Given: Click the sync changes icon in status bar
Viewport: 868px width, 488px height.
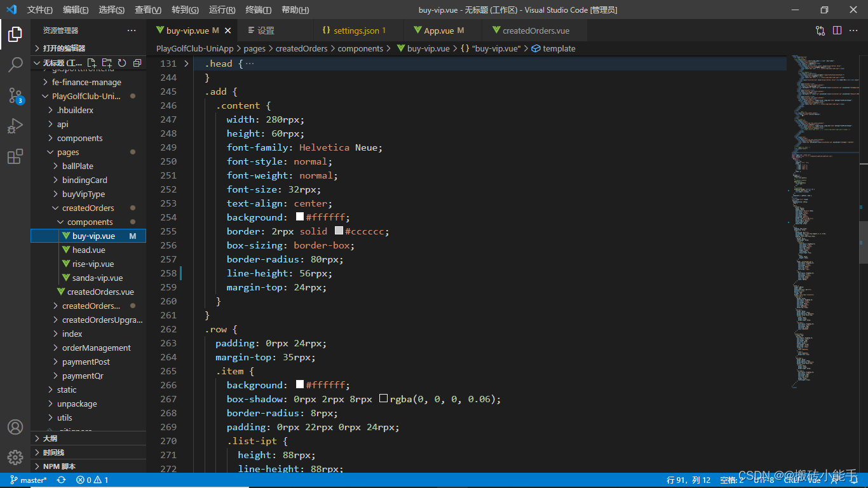Looking at the screenshot, I should click(62, 480).
